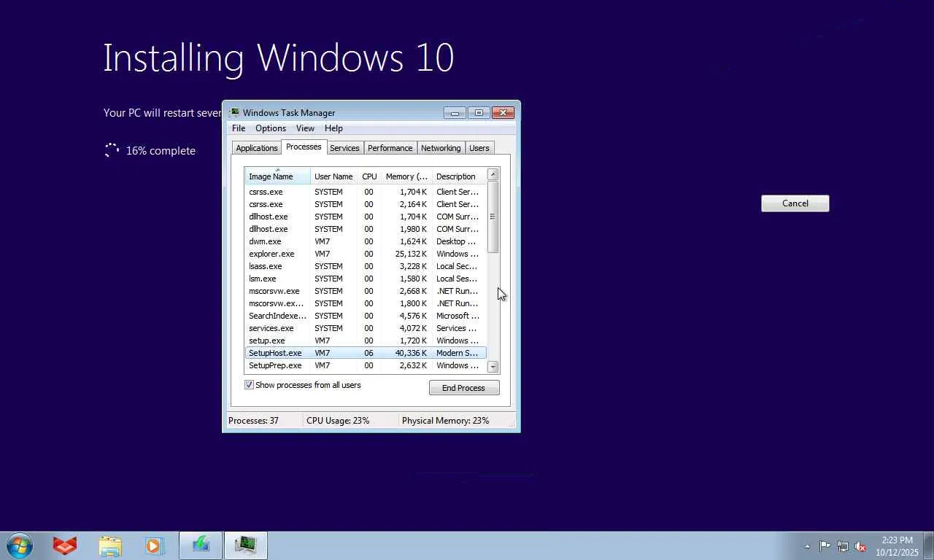Click the Task Manager title bar icon

pyautogui.click(x=234, y=112)
